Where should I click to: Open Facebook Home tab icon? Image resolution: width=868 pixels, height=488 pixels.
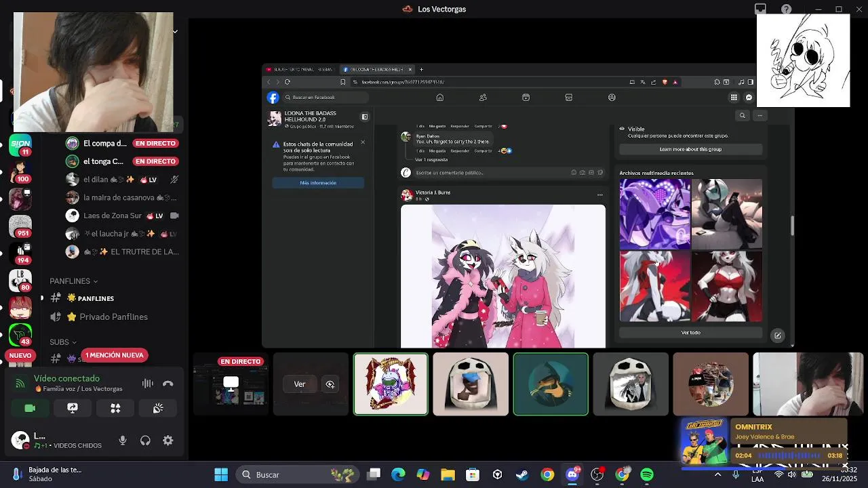tap(439, 98)
